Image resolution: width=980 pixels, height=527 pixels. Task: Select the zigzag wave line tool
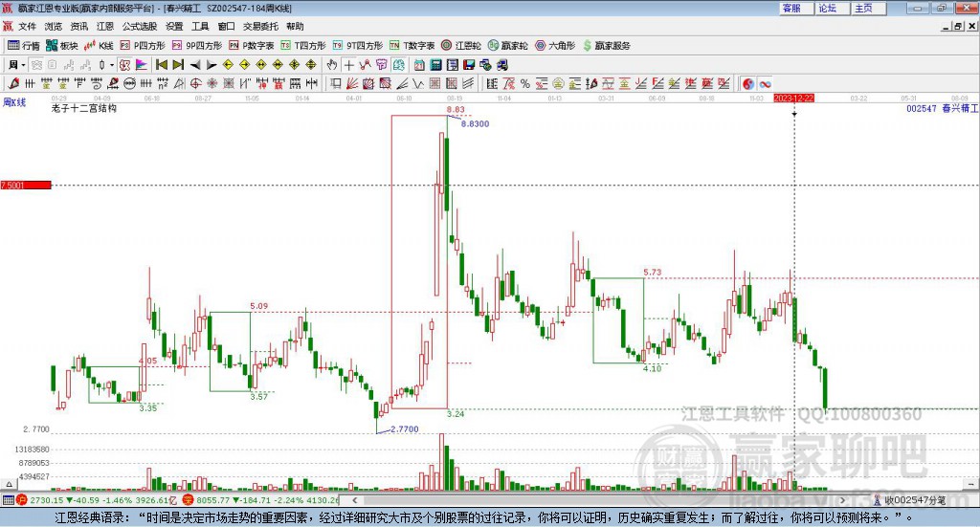pos(417,83)
